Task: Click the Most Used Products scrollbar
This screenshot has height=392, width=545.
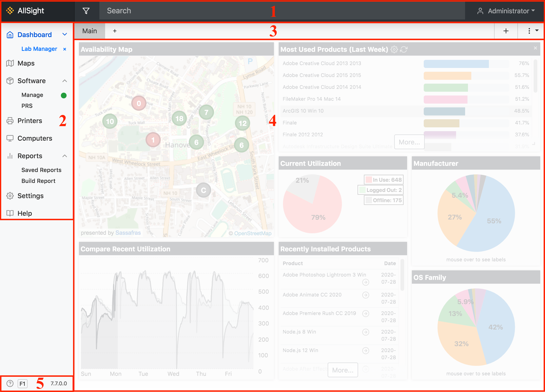Action: [x=535, y=76]
